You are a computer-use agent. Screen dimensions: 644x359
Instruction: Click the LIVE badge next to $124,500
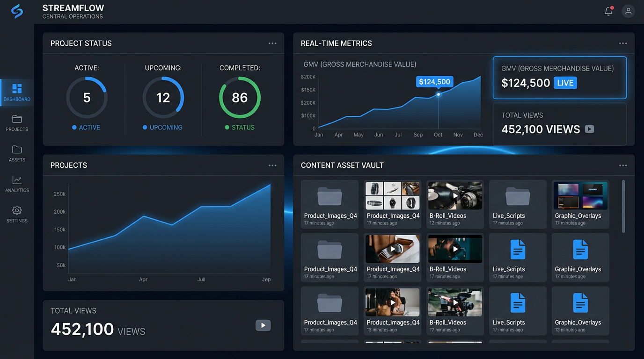[x=565, y=83]
